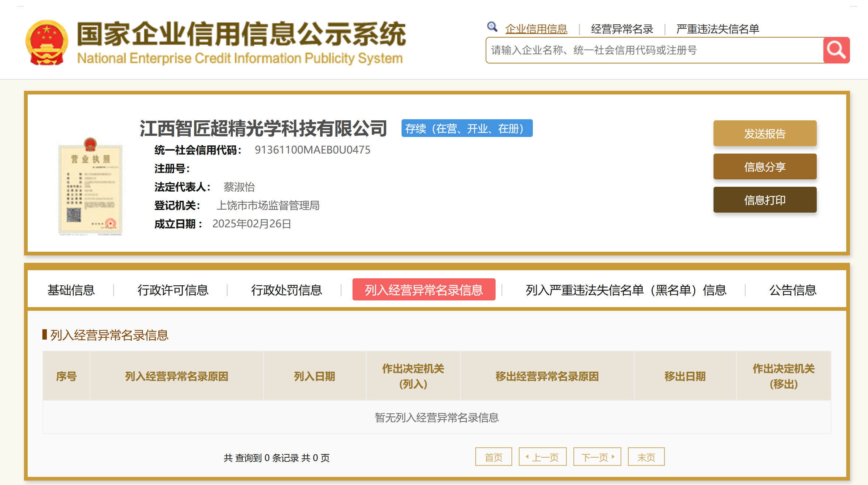Open the 严重违法失信名单 link

coord(718,29)
